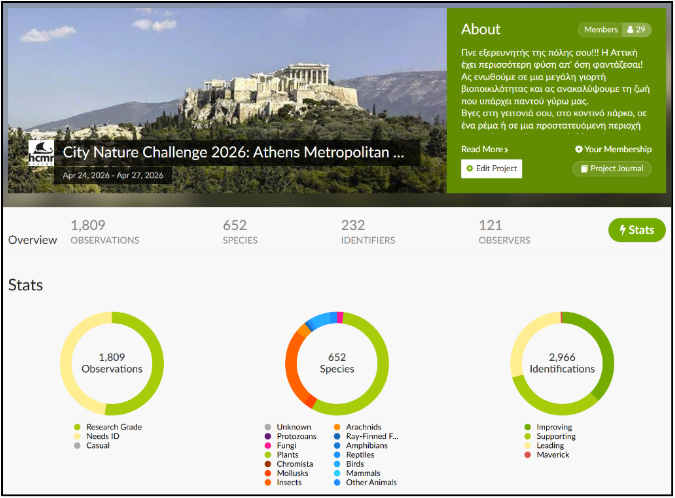This screenshot has width=675, height=498.
Task: Click the Amphibians legend entry
Action: pyautogui.click(x=361, y=445)
